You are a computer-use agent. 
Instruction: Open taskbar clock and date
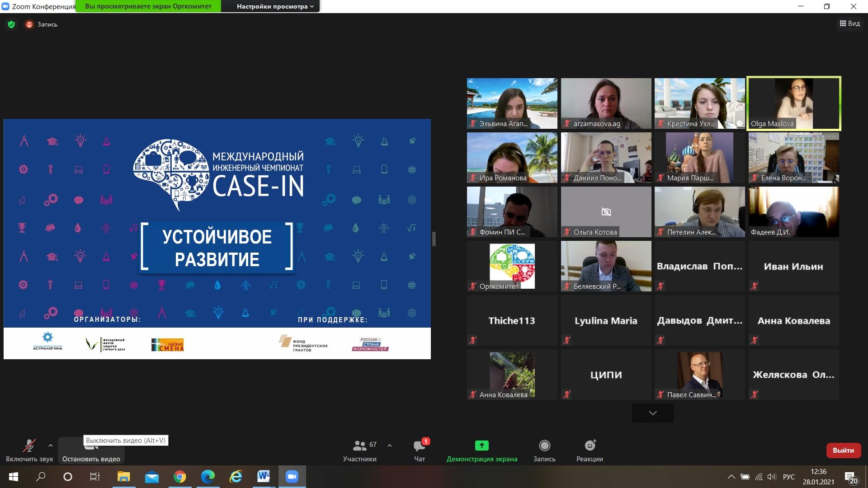pos(818,477)
